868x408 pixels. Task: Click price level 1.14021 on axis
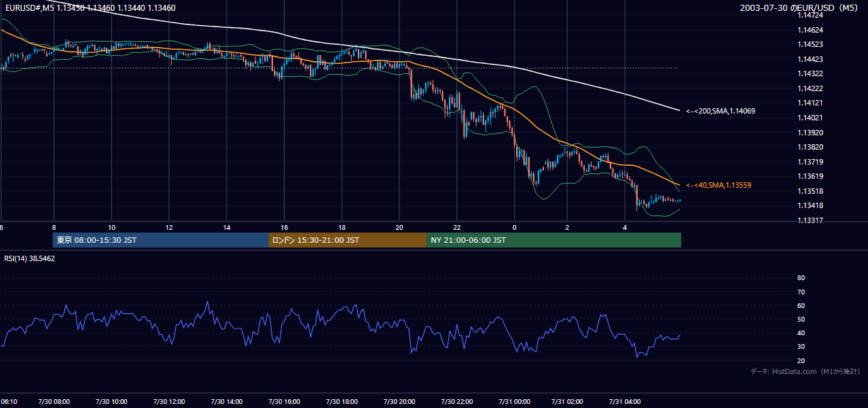810,118
